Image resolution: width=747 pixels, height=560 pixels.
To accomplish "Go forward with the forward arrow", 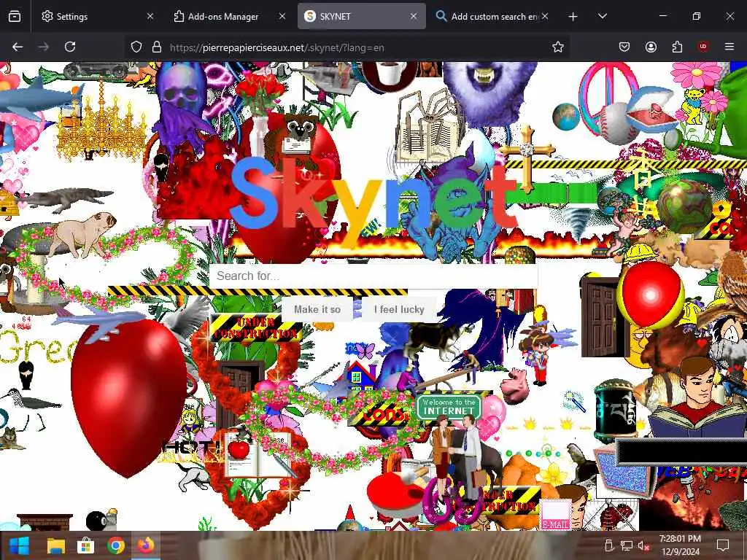I will (x=44, y=47).
